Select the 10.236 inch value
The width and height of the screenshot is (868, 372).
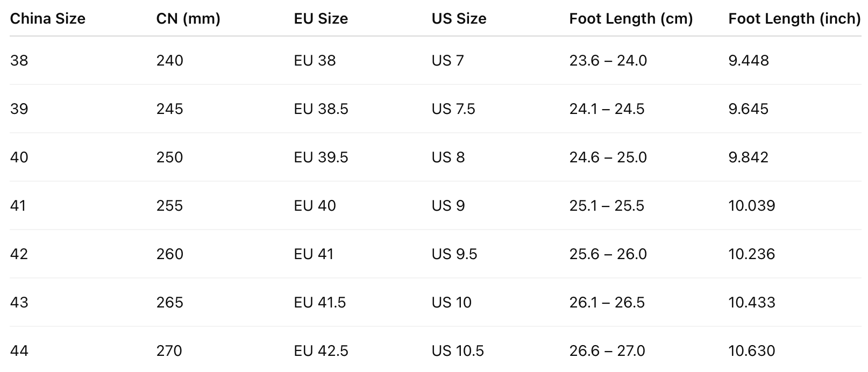[751, 254]
